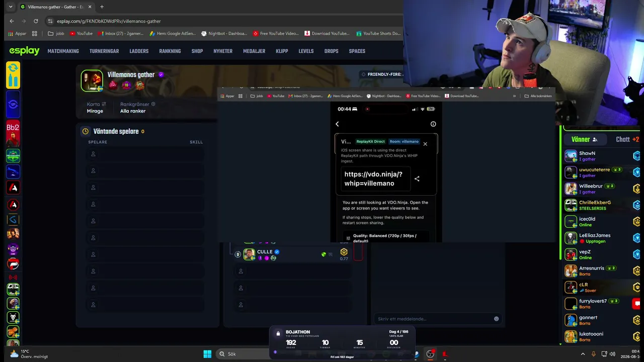Open the YouTube bookmark

pyautogui.click(x=81, y=34)
